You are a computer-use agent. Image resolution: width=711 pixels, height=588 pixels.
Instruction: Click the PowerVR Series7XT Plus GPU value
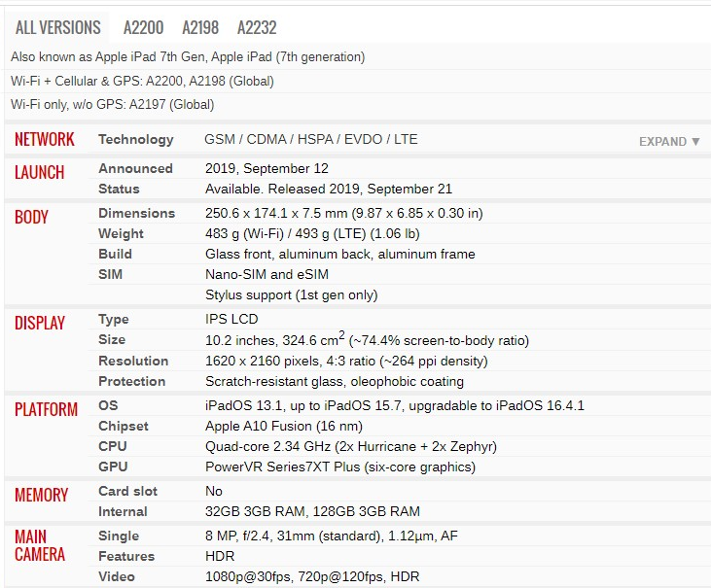tap(340, 467)
